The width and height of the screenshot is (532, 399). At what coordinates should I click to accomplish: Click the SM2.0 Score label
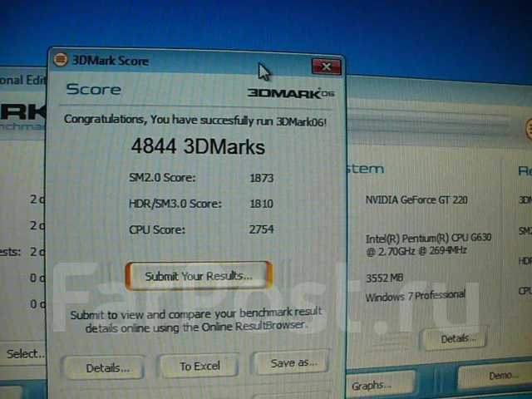tap(162, 177)
